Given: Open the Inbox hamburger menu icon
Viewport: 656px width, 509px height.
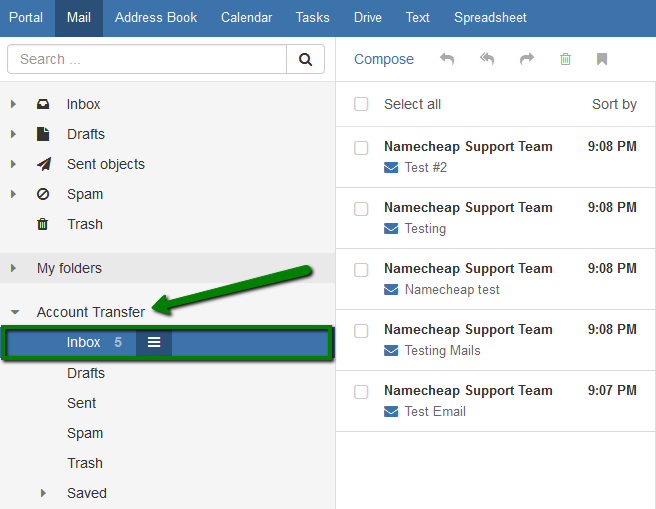Looking at the screenshot, I should (154, 343).
